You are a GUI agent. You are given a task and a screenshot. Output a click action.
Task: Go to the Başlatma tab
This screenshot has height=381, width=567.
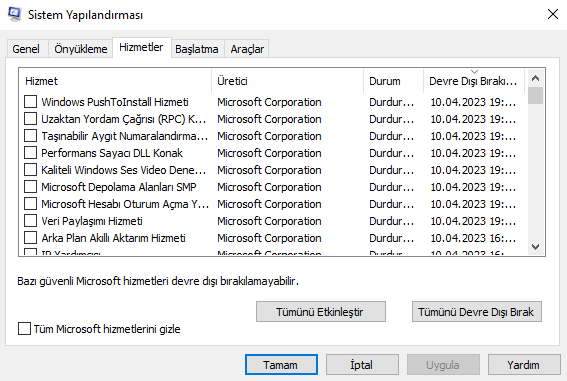197,49
